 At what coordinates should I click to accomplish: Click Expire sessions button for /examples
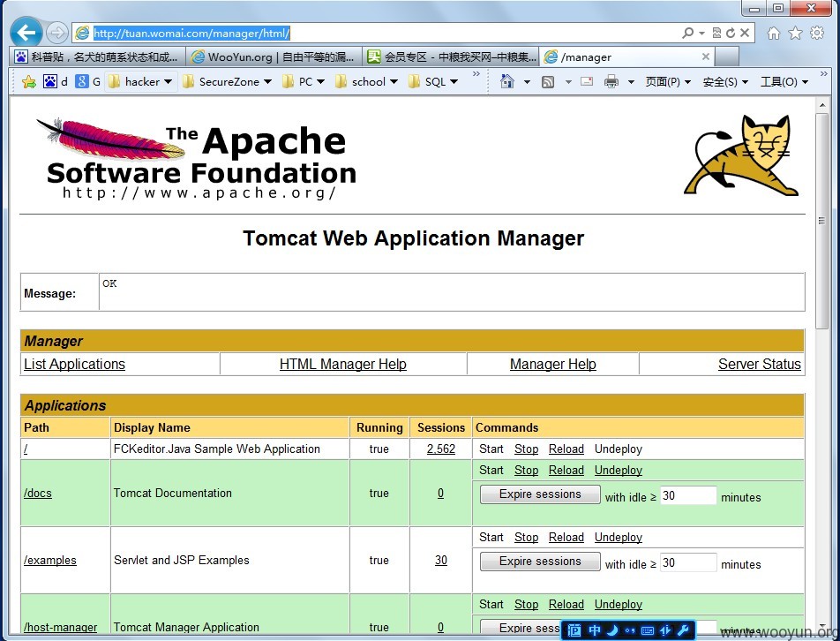click(x=540, y=562)
